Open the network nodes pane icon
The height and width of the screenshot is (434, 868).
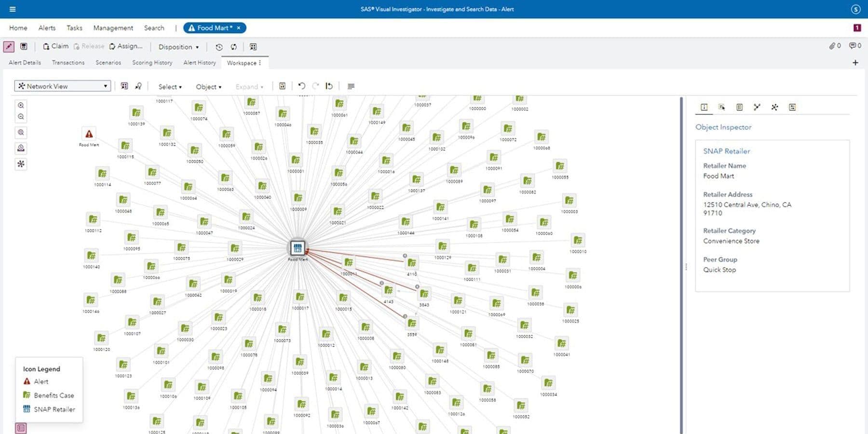point(774,107)
